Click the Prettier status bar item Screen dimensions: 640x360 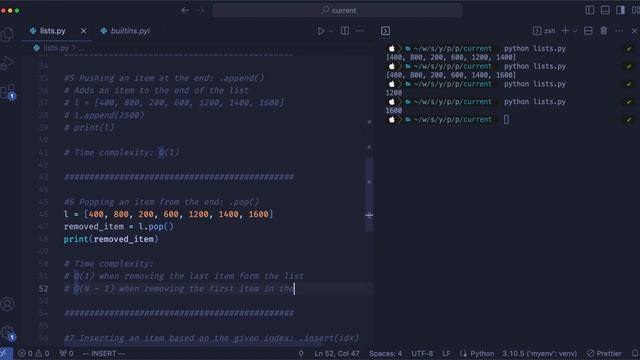click(604, 353)
